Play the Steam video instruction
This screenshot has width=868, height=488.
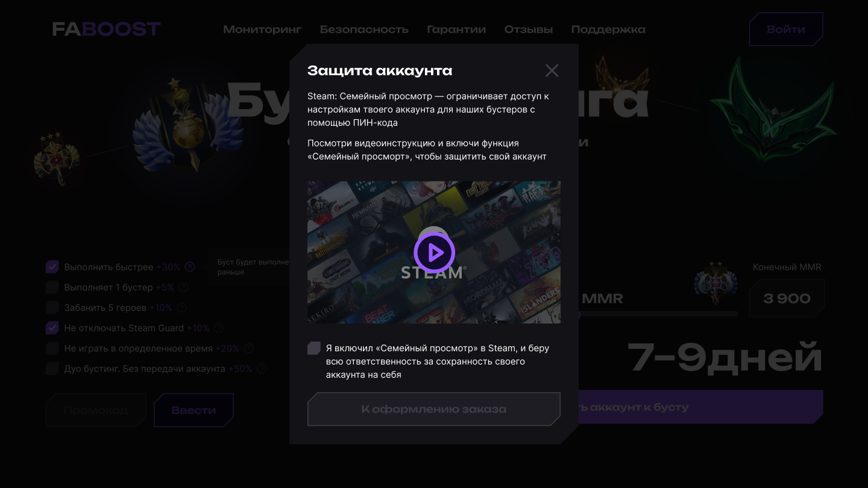pos(434,252)
